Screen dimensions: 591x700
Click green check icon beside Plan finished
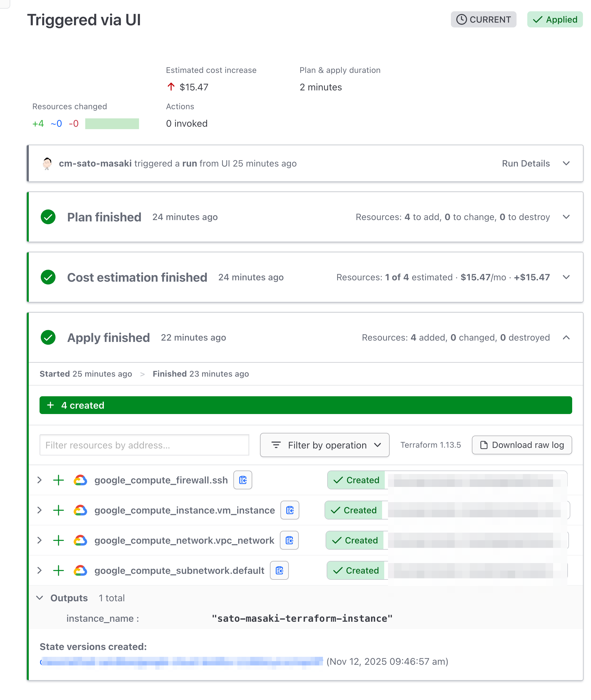48,217
